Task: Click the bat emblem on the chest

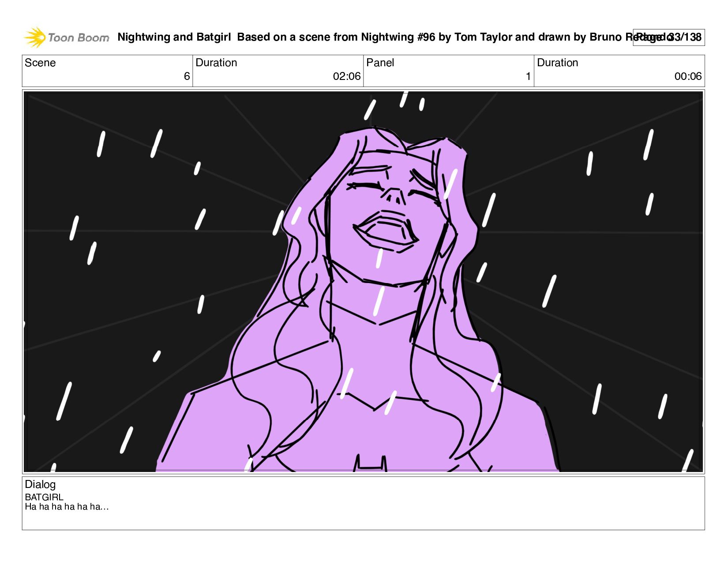Action: click(370, 463)
